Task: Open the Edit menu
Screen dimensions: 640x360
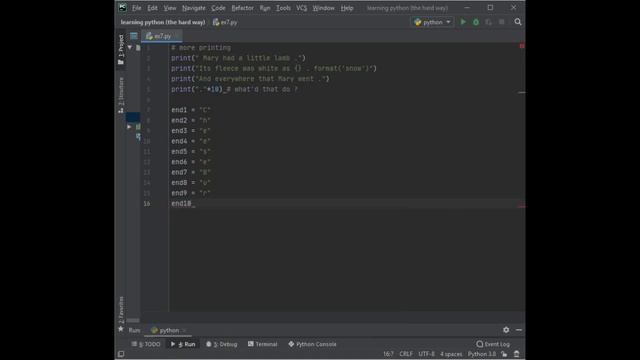Action: point(152,8)
